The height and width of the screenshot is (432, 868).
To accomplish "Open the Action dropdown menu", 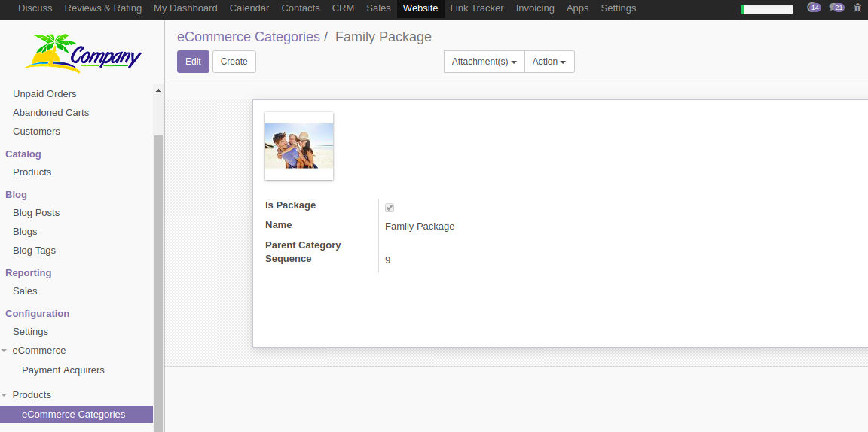I will tap(549, 62).
